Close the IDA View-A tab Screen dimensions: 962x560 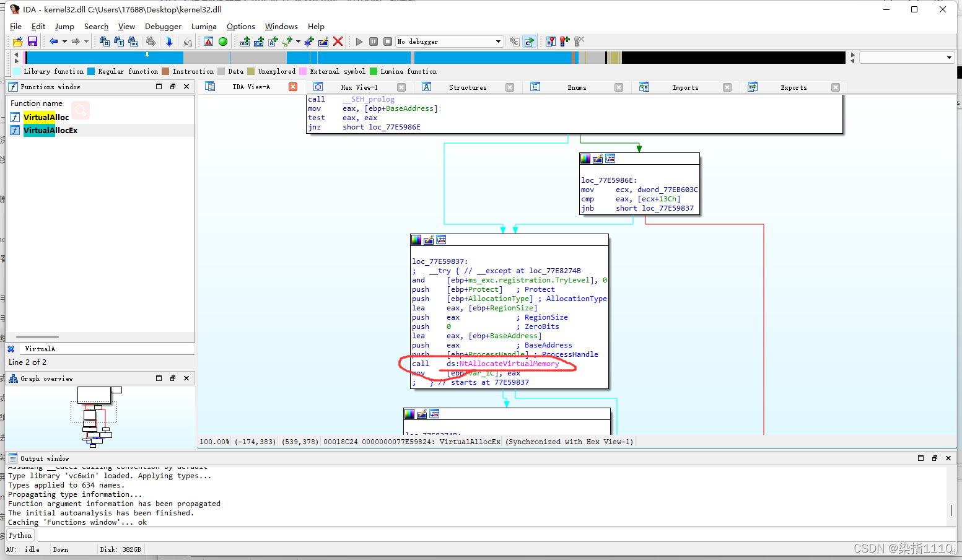coord(293,87)
